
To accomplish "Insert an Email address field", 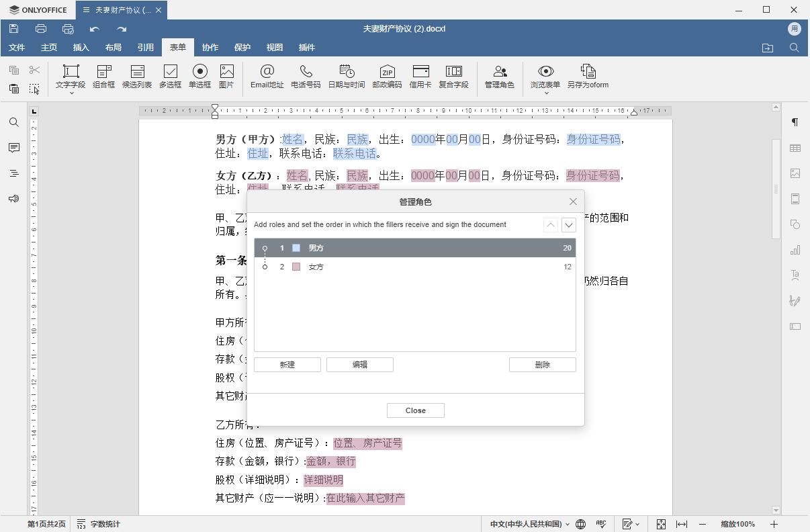I will click(267, 77).
